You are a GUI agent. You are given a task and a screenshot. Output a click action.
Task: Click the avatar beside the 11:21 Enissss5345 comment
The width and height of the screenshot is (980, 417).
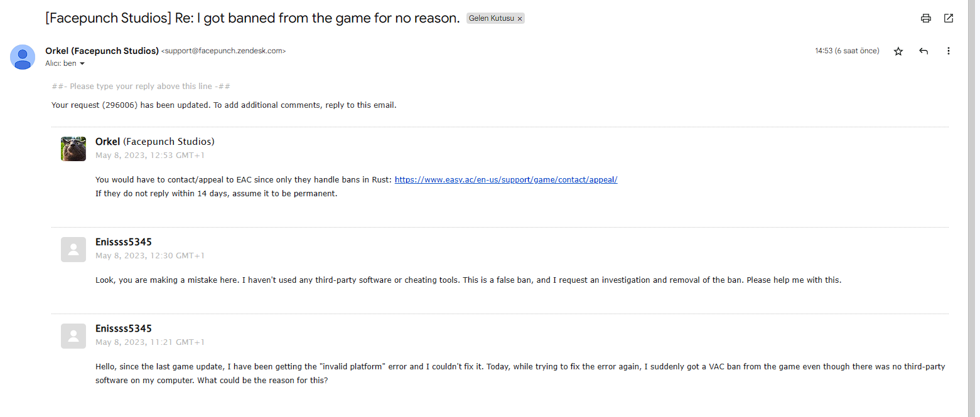(73, 336)
